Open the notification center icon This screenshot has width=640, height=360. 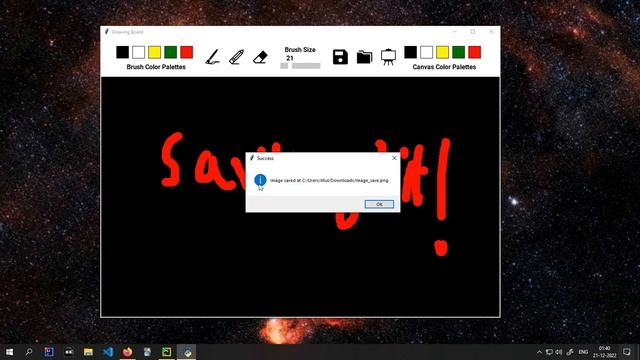[x=627, y=352]
